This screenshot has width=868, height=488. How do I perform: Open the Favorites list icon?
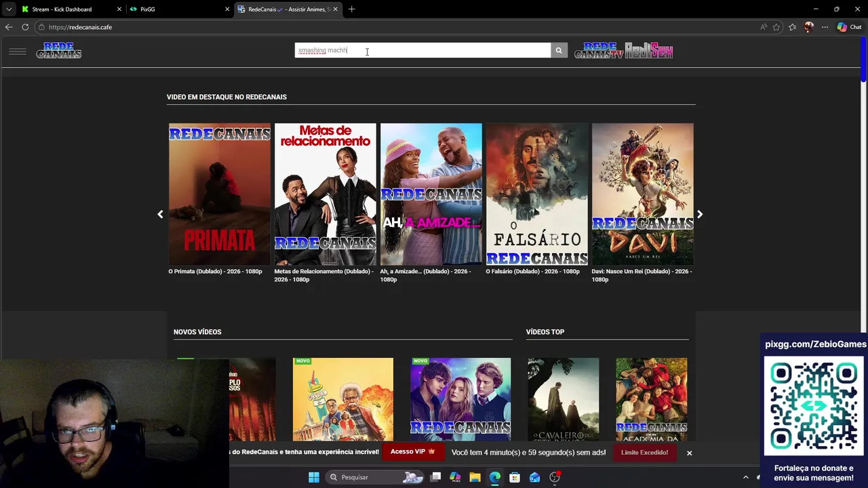click(792, 27)
